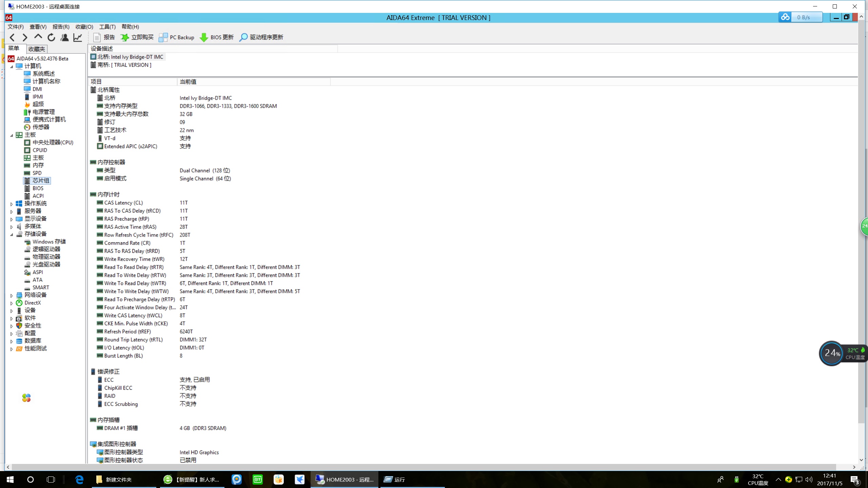
Task: Open 新建文件夹 folder taskbar item
Action: (124, 480)
